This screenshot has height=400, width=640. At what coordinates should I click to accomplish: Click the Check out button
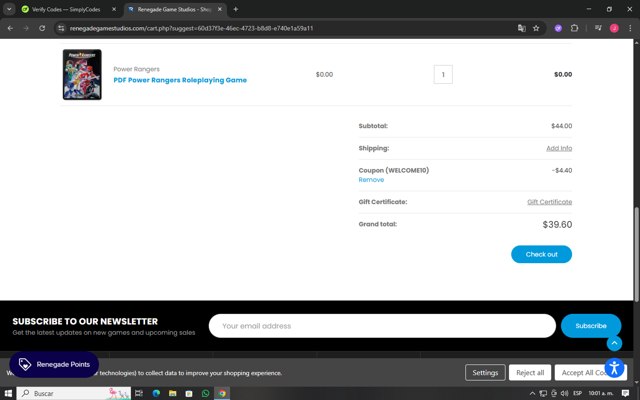541,254
